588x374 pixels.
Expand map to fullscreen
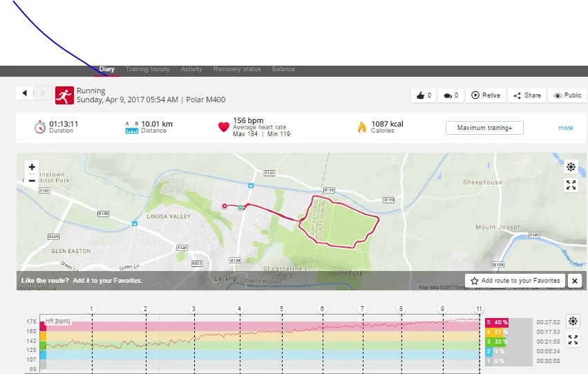coord(571,185)
